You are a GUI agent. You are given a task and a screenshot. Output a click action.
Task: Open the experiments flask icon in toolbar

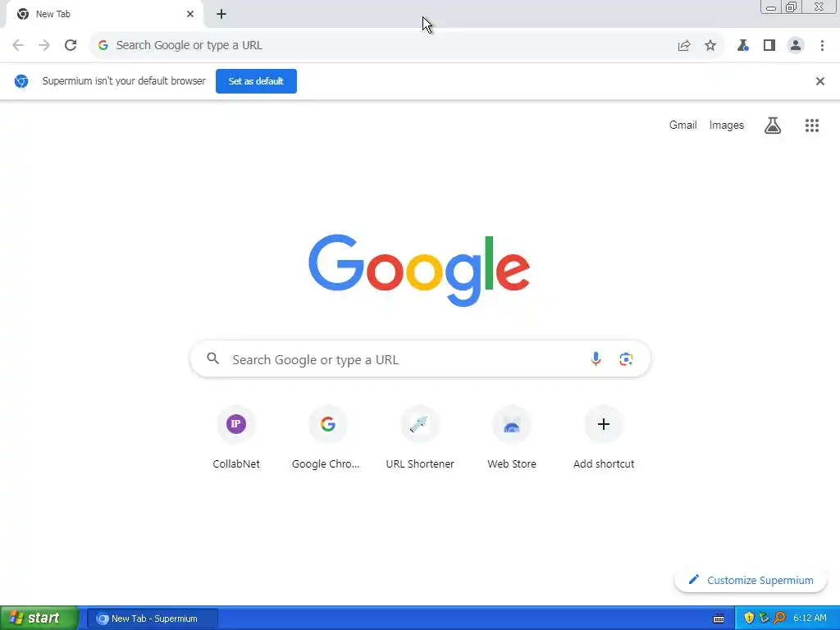pyautogui.click(x=742, y=46)
